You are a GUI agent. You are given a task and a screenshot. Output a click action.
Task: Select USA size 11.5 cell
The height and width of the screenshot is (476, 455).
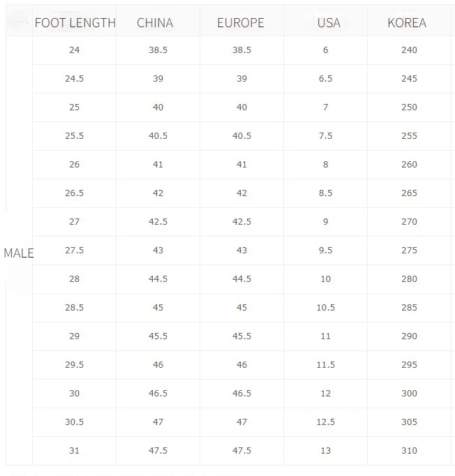tap(325, 365)
